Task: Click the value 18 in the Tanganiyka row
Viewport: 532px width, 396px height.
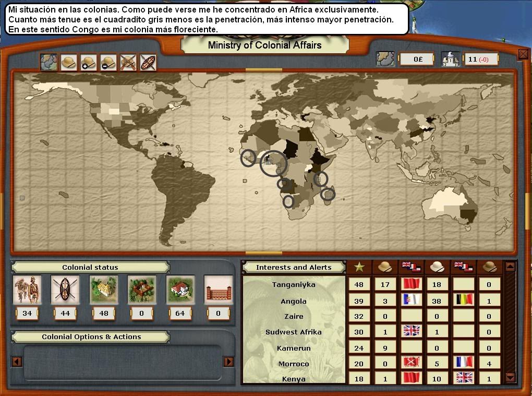Action: (437, 284)
